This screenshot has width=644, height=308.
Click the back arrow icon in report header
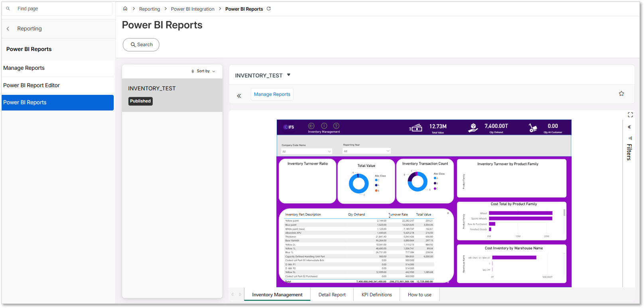coord(311,126)
